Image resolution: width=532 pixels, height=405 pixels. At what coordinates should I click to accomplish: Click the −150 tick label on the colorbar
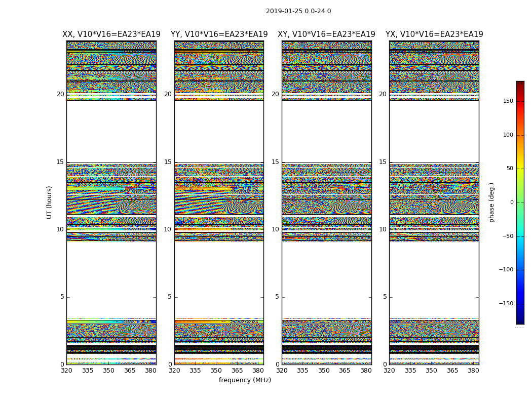click(x=506, y=304)
